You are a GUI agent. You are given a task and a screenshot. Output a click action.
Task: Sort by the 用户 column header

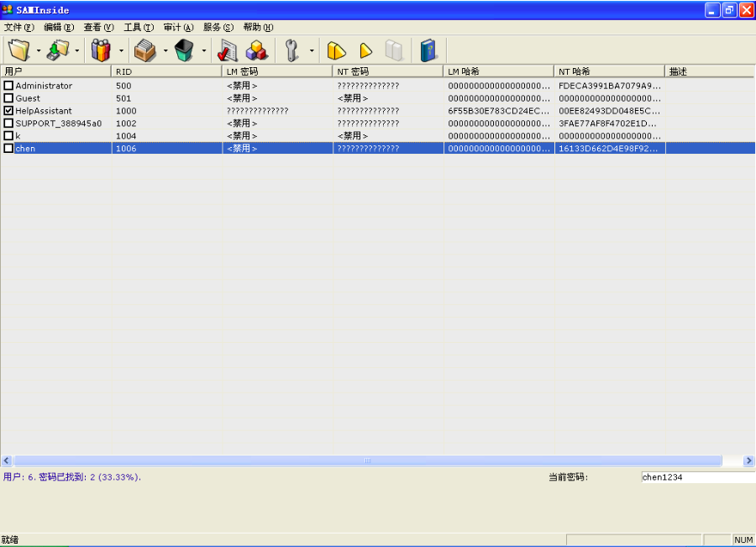[56, 71]
